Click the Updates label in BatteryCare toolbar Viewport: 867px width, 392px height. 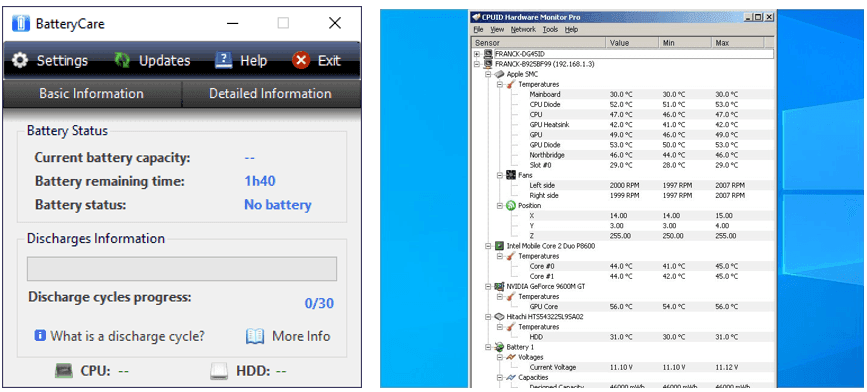point(164,61)
